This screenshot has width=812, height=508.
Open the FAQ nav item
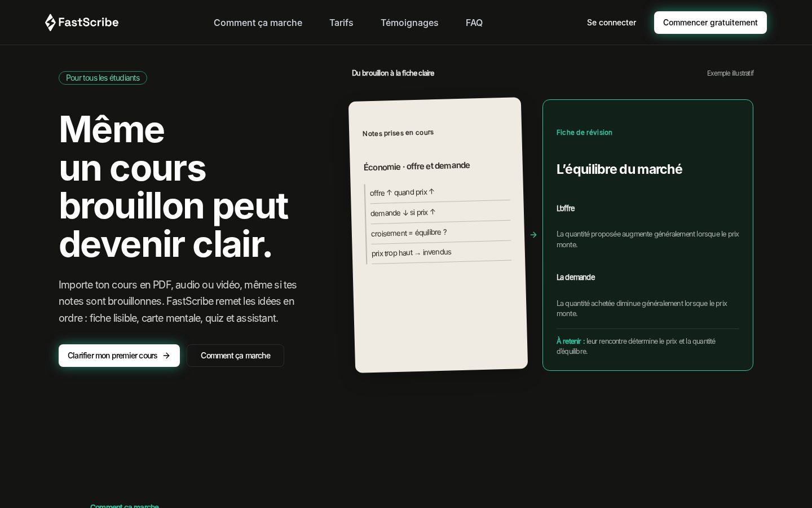(x=474, y=23)
